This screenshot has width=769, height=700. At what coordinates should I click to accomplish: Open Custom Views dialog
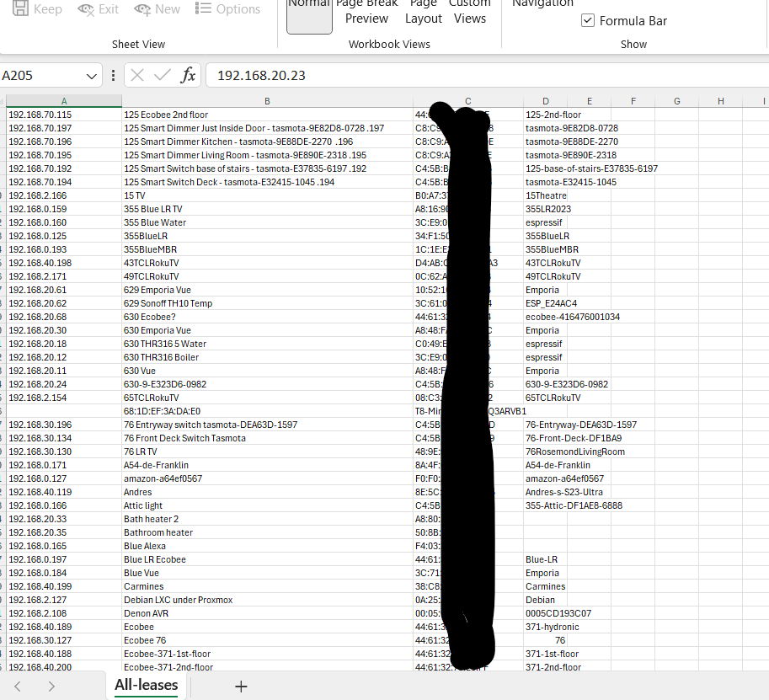[x=469, y=13]
